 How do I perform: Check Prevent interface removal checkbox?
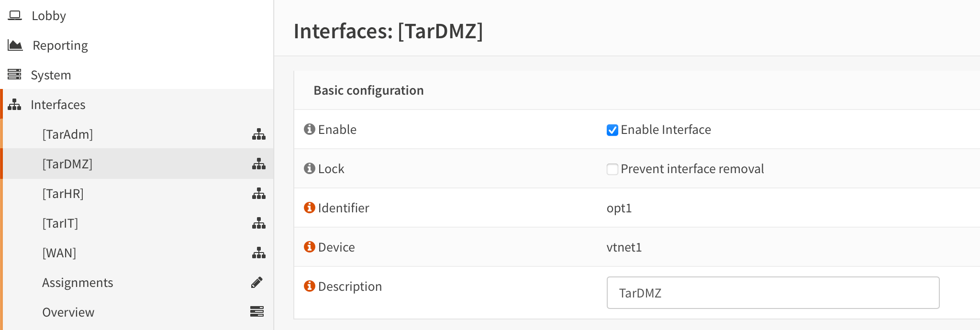click(612, 169)
